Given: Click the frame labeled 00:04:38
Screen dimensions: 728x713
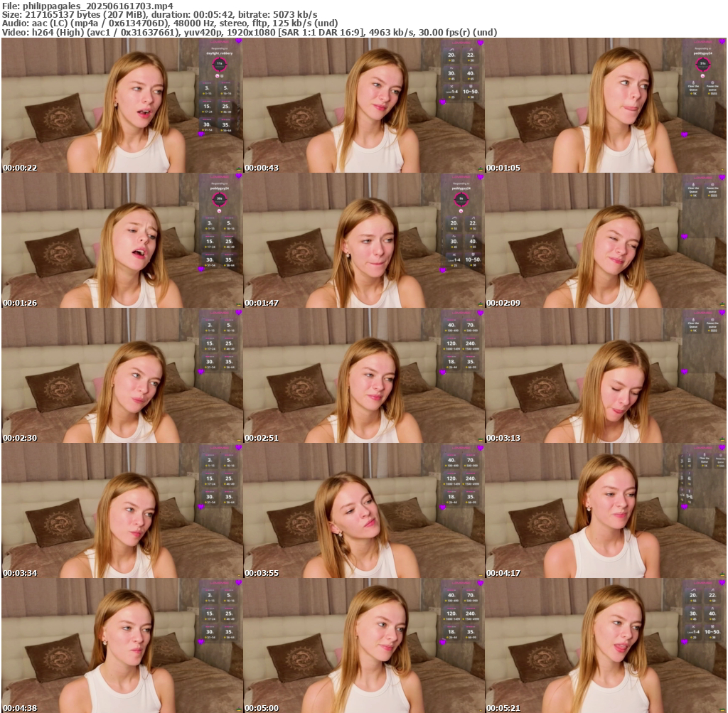Looking at the screenshot, I should click(x=122, y=645).
